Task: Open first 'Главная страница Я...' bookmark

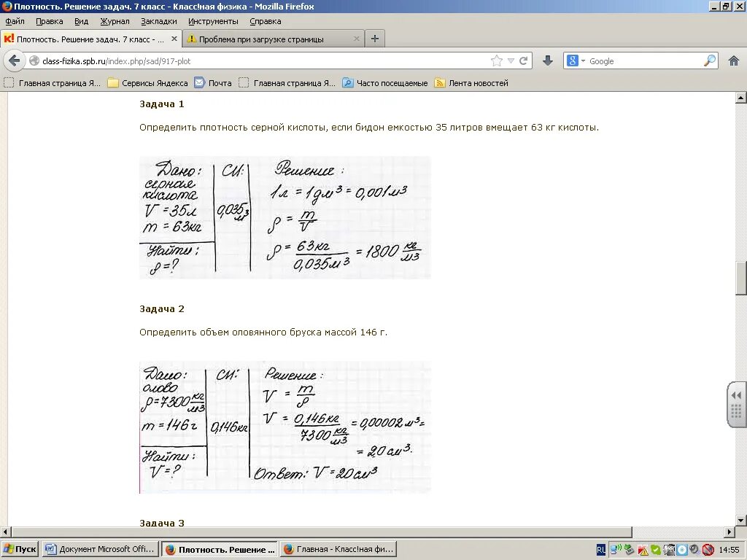Action: [53, 83]
